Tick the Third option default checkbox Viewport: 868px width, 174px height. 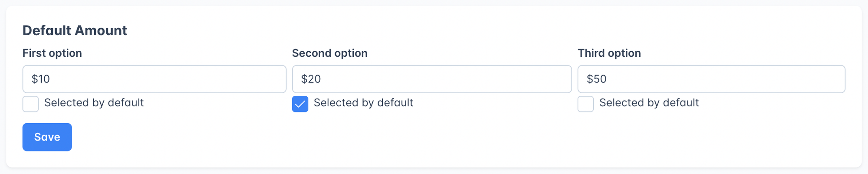point(585,104)
